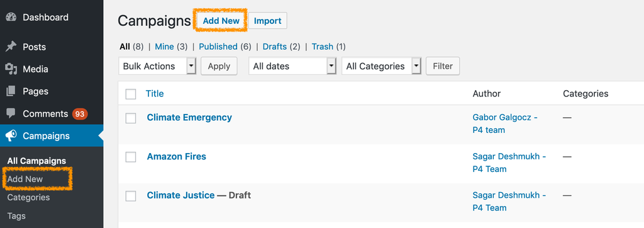Open the Bulk Actions dropdown
This screenshot has width=644, height=228.
pos(157,66)
